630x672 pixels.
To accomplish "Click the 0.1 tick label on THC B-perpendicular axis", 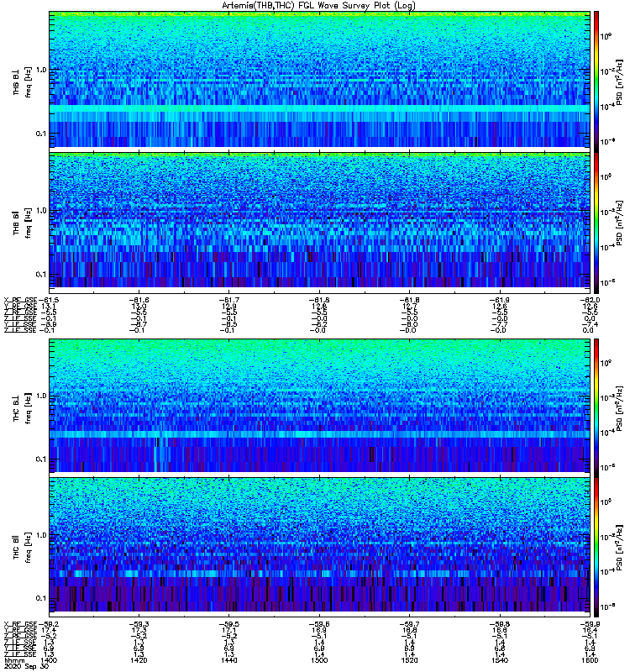I will click(x=41, y=459).
